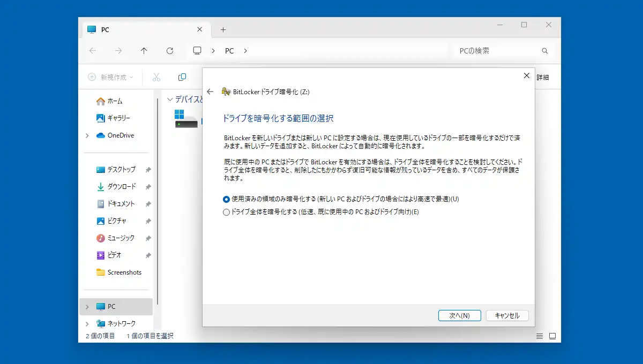The width and height of the screenshot is (643, 364).
Task: Collapse the デバイスとドライブ group chevron
Action: click(170, 100)
